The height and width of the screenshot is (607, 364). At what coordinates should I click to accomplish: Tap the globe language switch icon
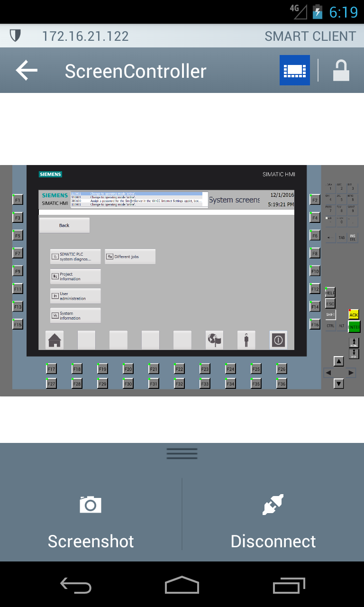214,340
